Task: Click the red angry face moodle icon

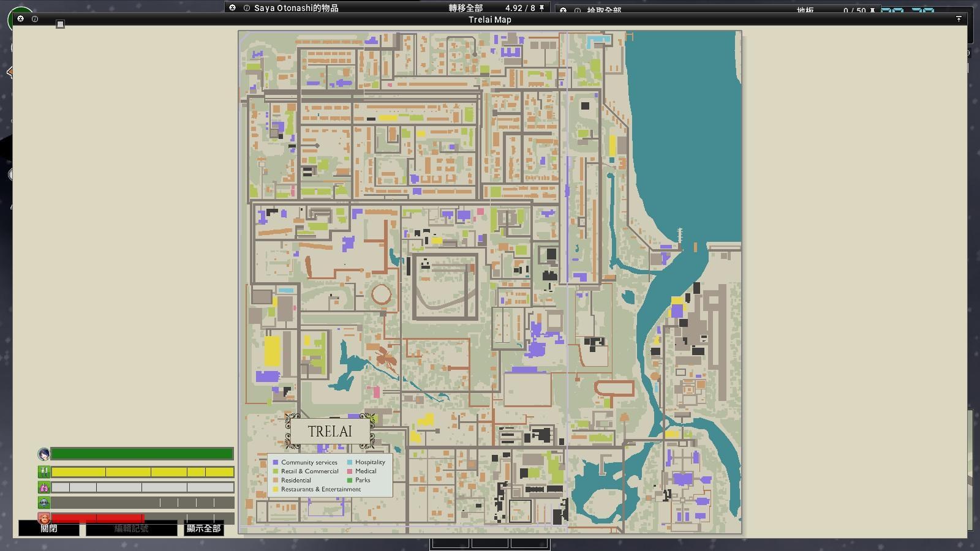Action: 43,518
